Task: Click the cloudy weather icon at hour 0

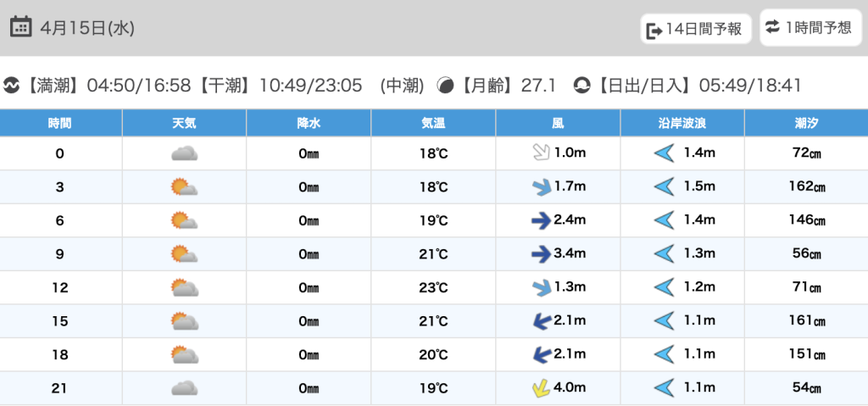Action: click(184, 153)
